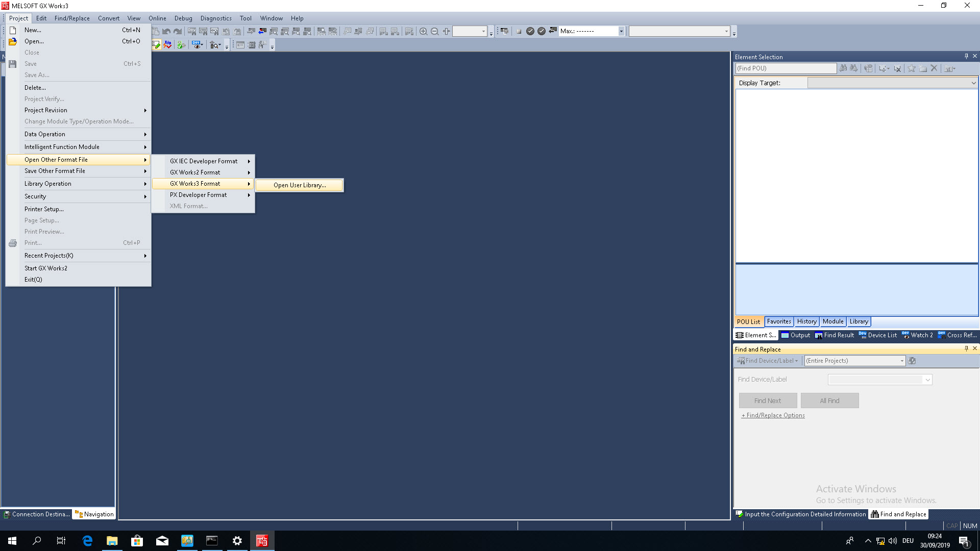Click the binoculars find-next icon in Element Selection
Screen dimensions: 980x551
[x=853, y=68]
